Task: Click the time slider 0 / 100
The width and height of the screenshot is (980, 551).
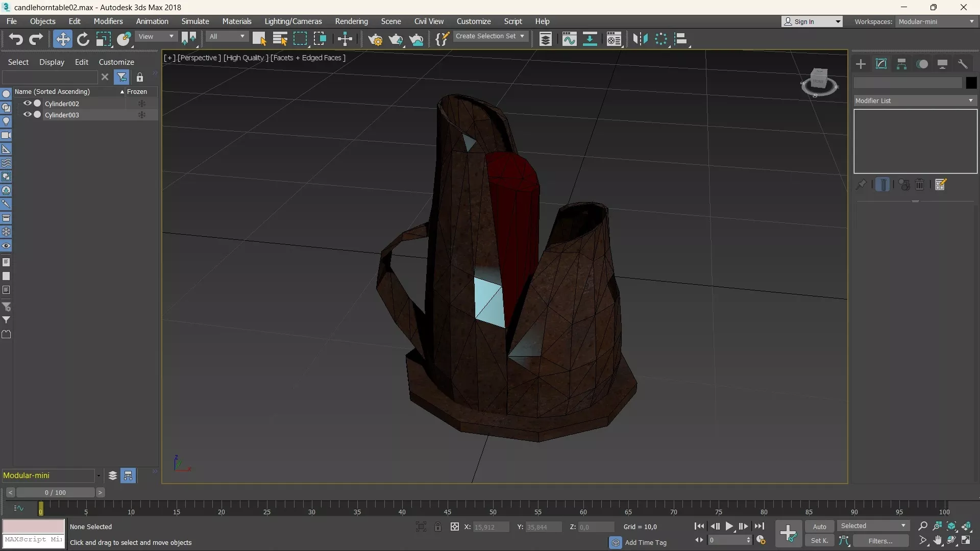Action: point(55,492)
